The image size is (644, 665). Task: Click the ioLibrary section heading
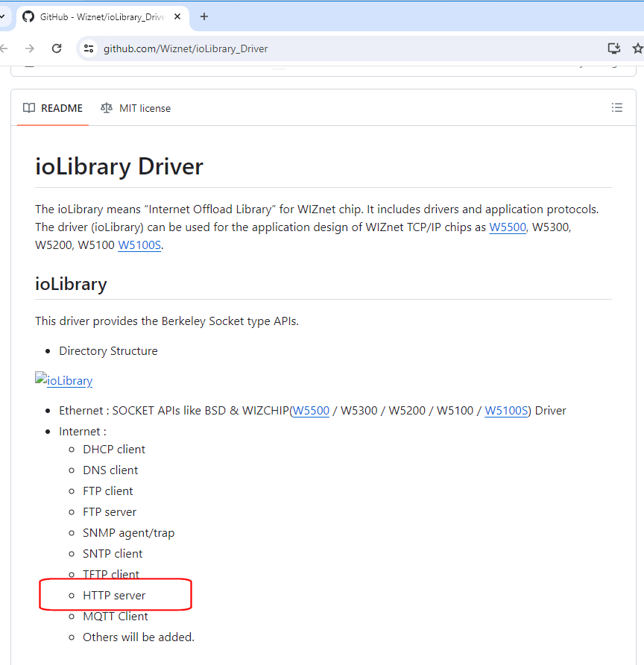[x=71, y=284]
